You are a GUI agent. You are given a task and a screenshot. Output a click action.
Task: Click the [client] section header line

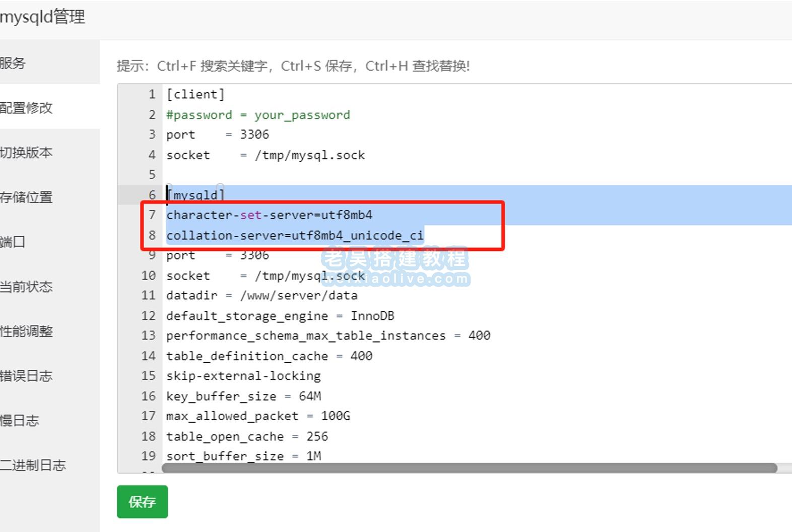(x=195, y=94)
